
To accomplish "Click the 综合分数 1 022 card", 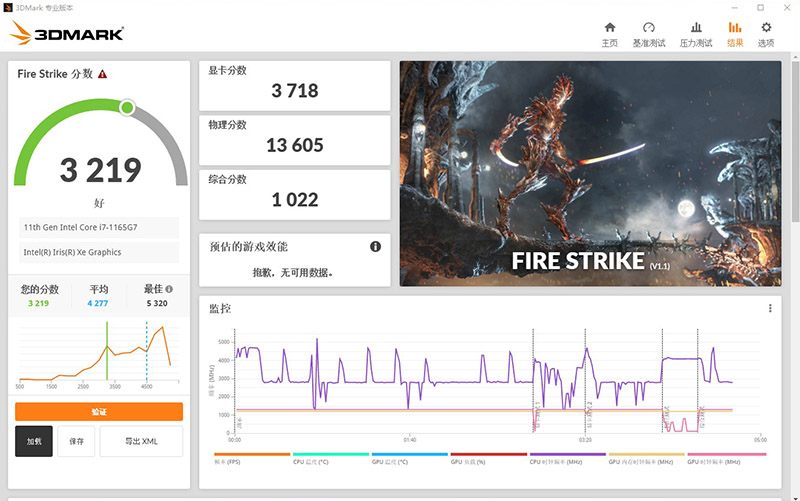I will point(294,195).
